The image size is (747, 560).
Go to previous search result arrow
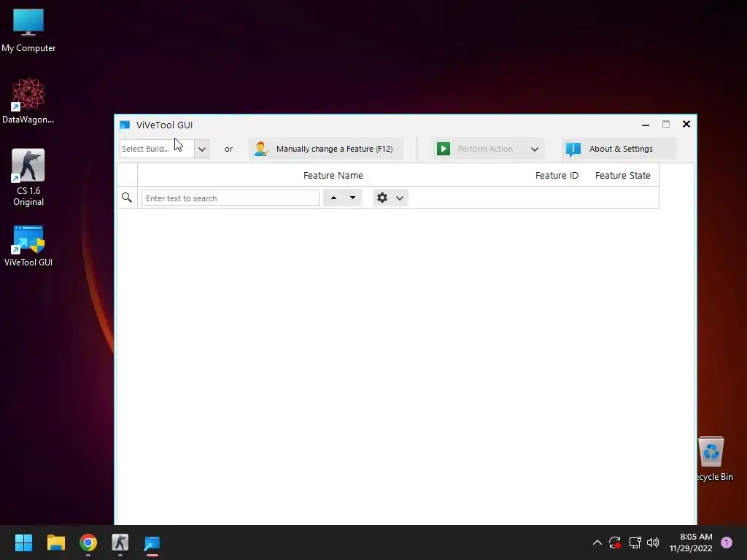pyautogui.click(x=333, y=198)
